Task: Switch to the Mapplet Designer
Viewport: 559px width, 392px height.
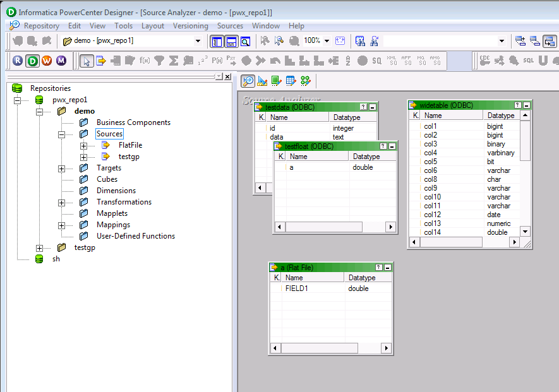Action: coord(291,80)
